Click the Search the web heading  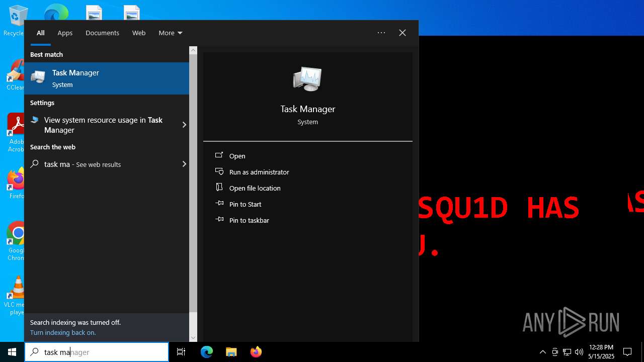coord(53,147)
